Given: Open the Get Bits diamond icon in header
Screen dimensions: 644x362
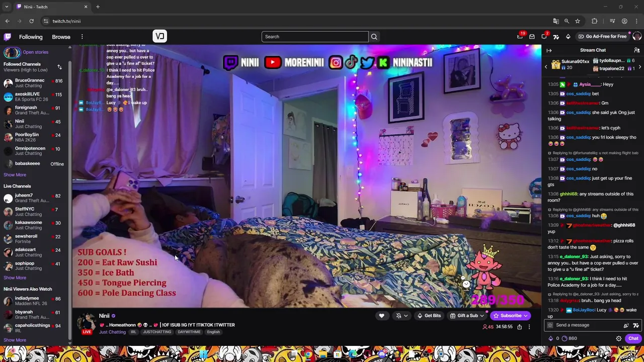Looking at the screenshot, I should click(568, 36).
